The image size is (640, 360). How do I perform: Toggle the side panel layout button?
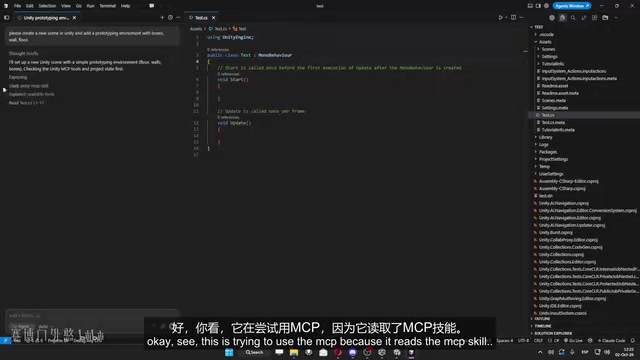click(538, 6)
